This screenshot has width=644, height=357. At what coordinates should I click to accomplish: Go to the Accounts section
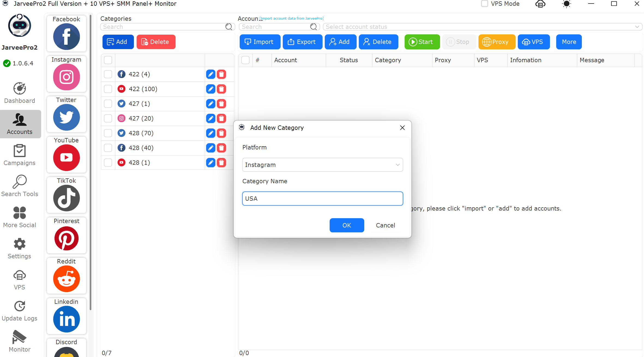pyautogui.click(x=20, y=124)
